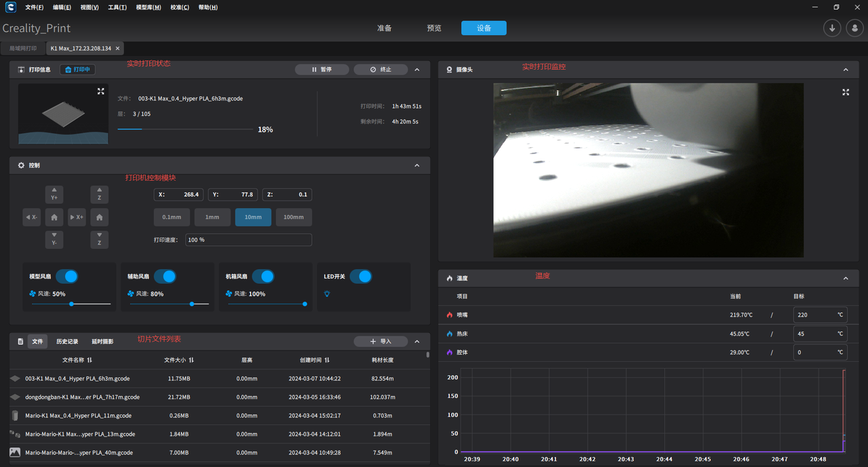Select 10mm movement step

pos(253,217)
